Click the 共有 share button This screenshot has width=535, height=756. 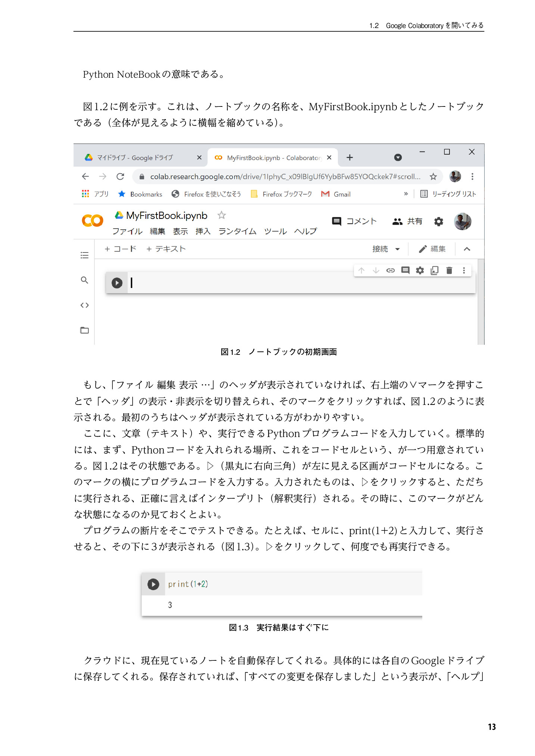coord(407,221)
